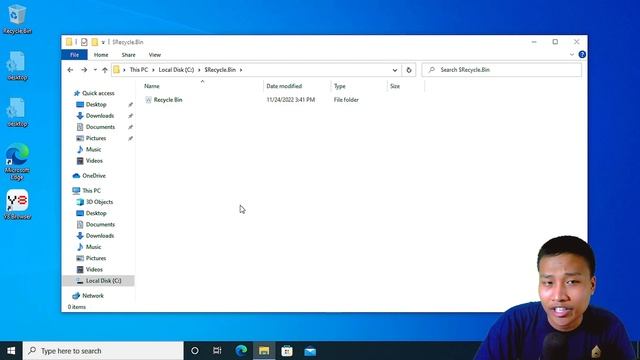Open the Recycle Bin desktop icon
640x360 pixels.
(17, 19)
